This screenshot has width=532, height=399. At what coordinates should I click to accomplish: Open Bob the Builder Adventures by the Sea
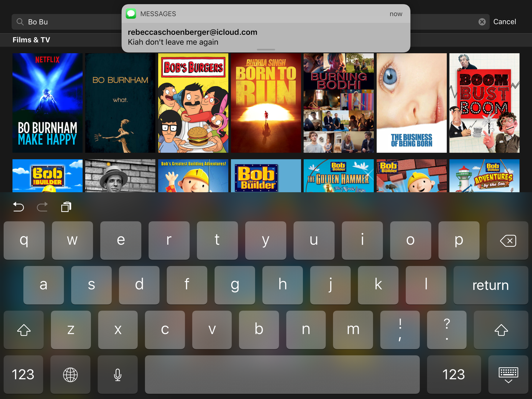(484, 176)
